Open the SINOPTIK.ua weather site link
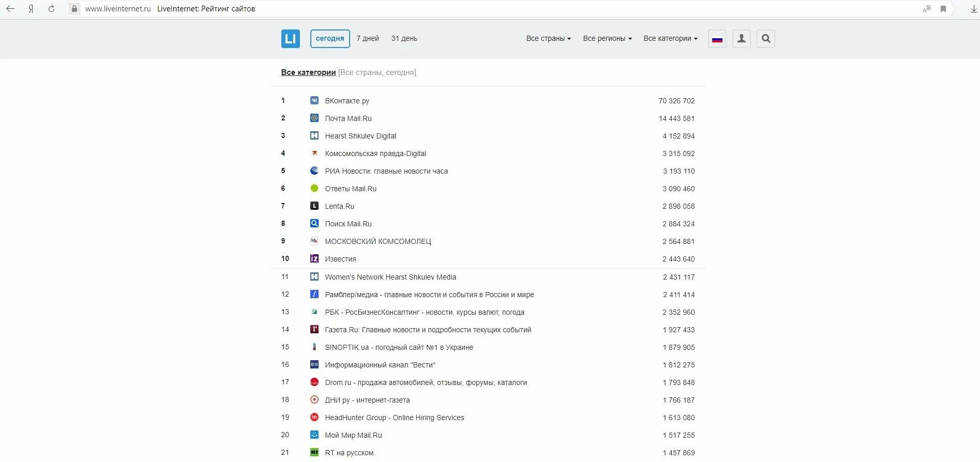The height and width of the screenshot is (462, 980). pos(399,347)
